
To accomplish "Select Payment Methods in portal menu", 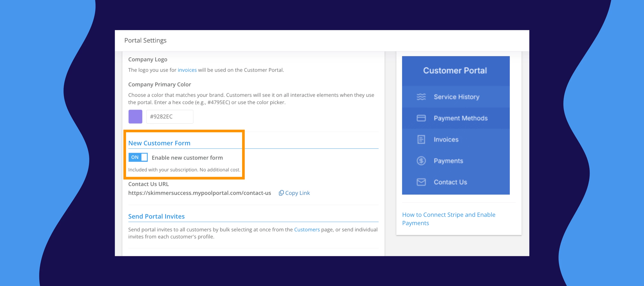I will tap(460, 118).
